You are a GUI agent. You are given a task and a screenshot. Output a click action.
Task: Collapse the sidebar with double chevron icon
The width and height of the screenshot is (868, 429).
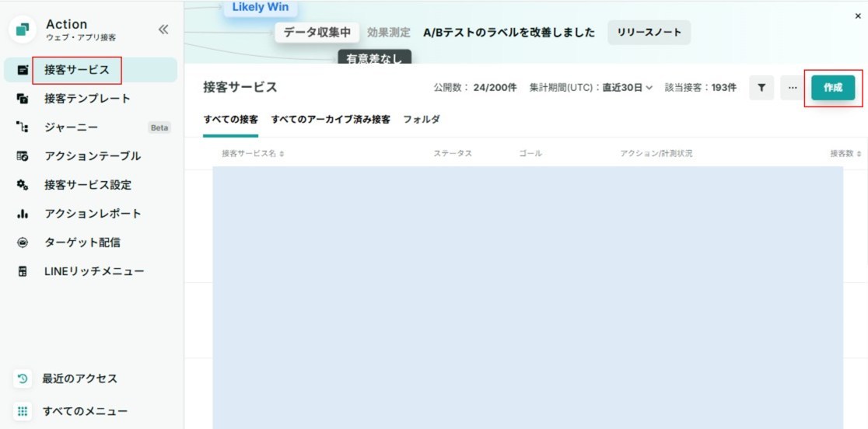pos(163,30)
